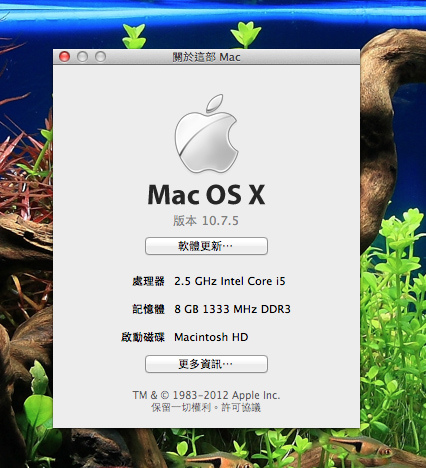The height and width of the screenshot is (468, 426).
Task: Zoom the About This Mac window
Action: 100,57
